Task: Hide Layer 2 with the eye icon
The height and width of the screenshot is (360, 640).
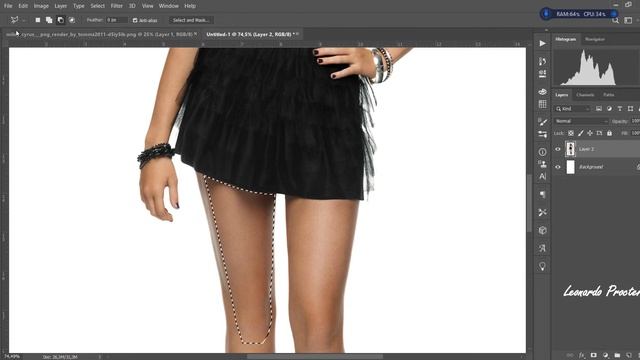Action: tap(558, 149)
